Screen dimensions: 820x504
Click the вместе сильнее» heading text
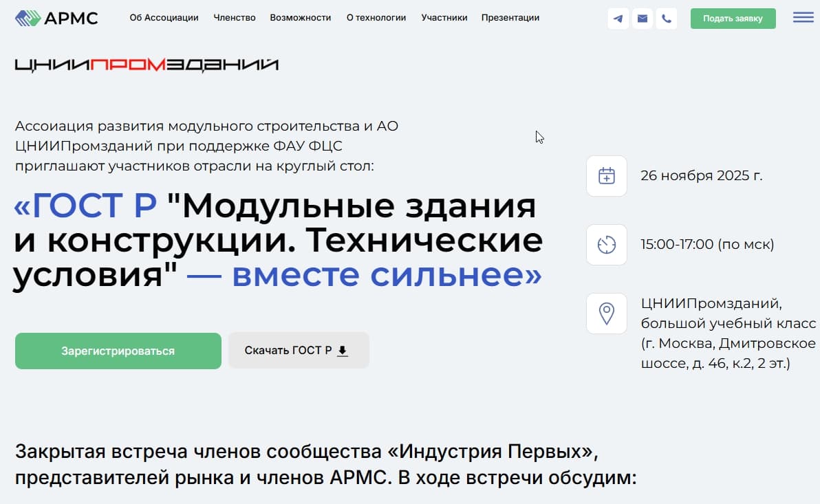[x=387, y=275]
